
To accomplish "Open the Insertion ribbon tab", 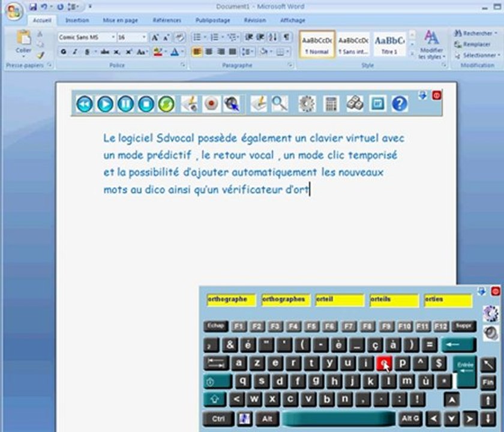I will coord(77,20).
